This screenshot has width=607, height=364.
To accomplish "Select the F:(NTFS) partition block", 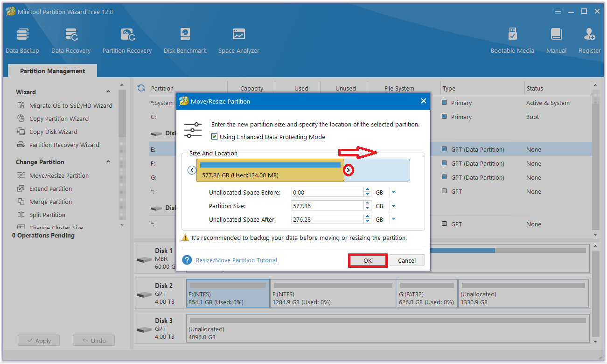I will point(333,293).
